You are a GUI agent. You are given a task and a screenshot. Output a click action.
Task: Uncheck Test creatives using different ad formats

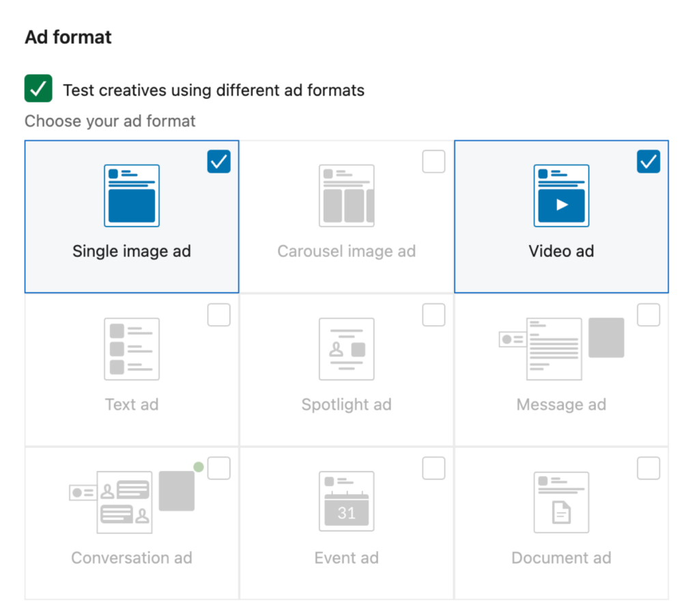[x=38, y=88]
